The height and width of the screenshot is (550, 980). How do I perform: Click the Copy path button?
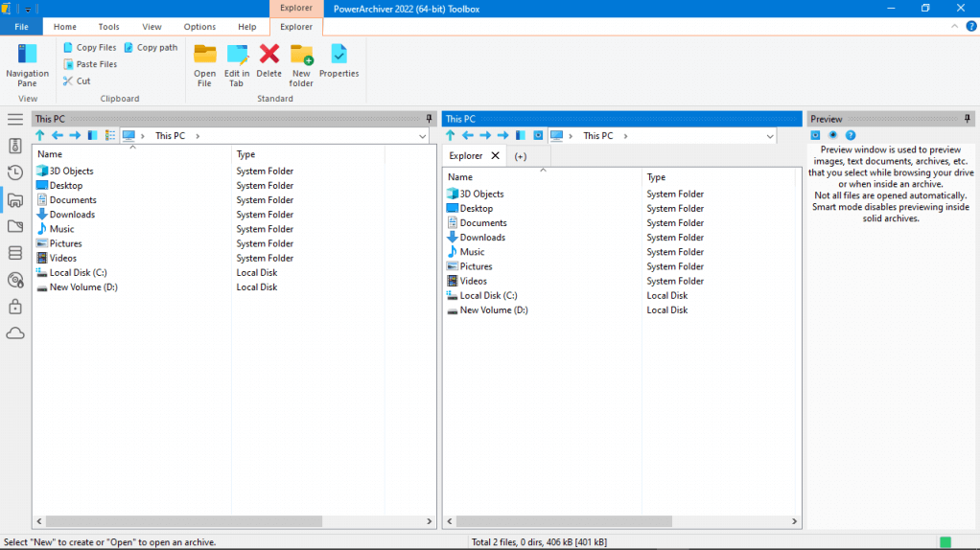point(151,48)
